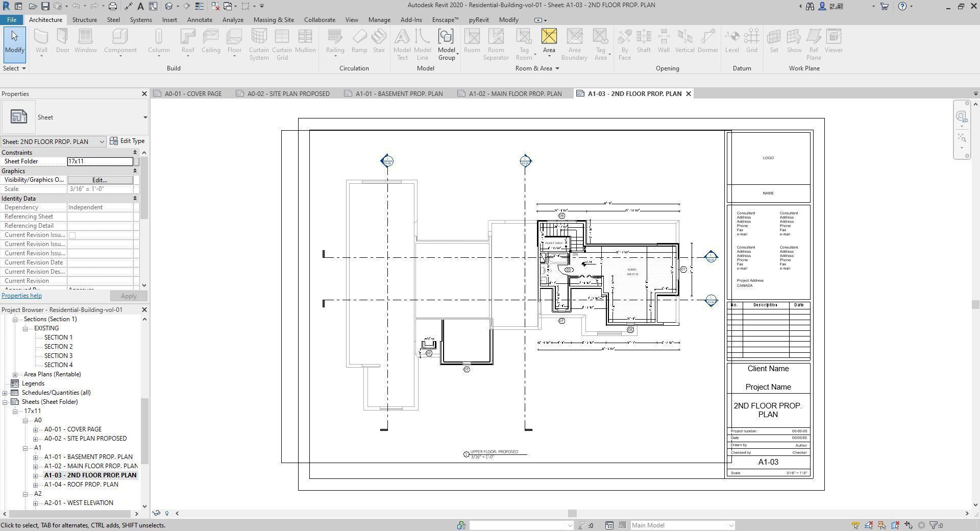Open the Sheet type selector dropdown

coord(145,117)
